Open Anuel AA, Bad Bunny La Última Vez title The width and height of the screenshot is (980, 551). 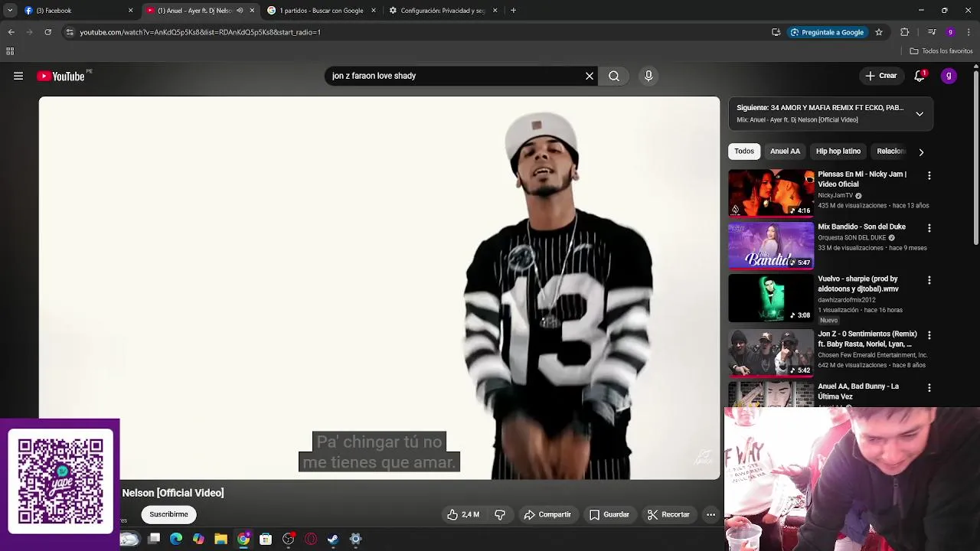(858, 391)
